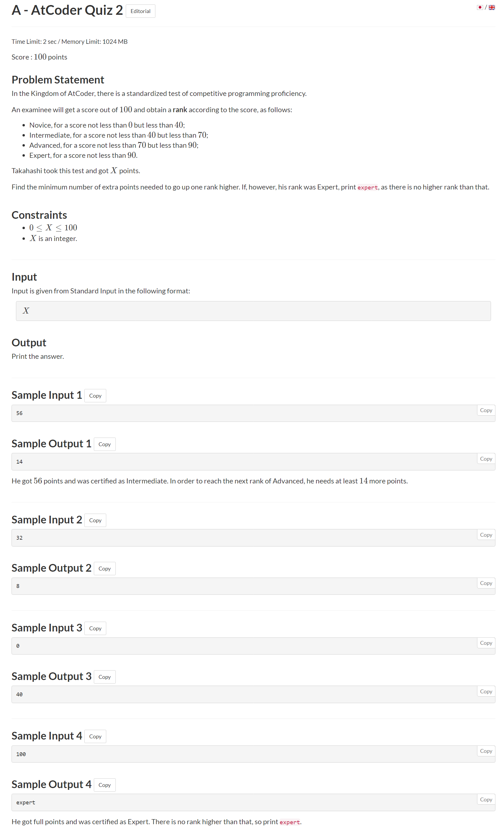Click Copy inside the 8 output box
Viewport: 504px width, 831px height.
(x=485, y=583)
